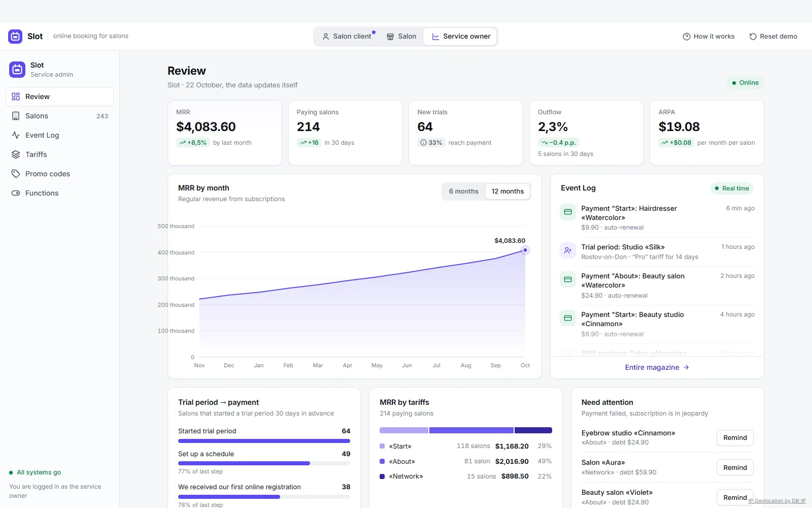Click the Set up a schedule progress bar

tap(264, 463)
